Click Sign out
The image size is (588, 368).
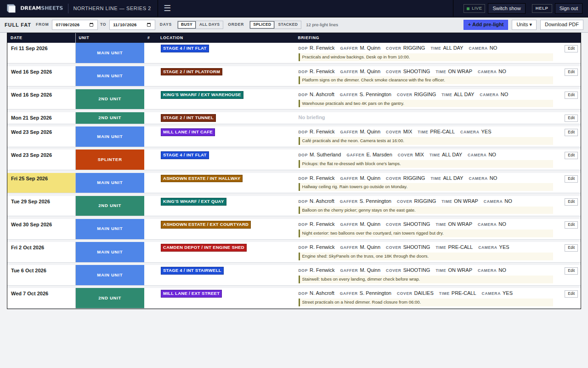(x=569, y=8)
